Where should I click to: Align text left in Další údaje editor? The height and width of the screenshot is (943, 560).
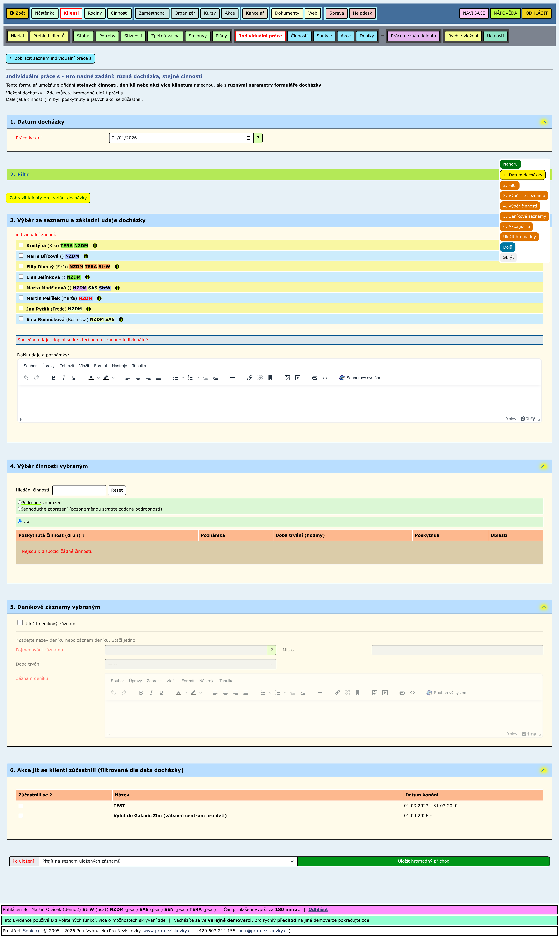(128, 378)
